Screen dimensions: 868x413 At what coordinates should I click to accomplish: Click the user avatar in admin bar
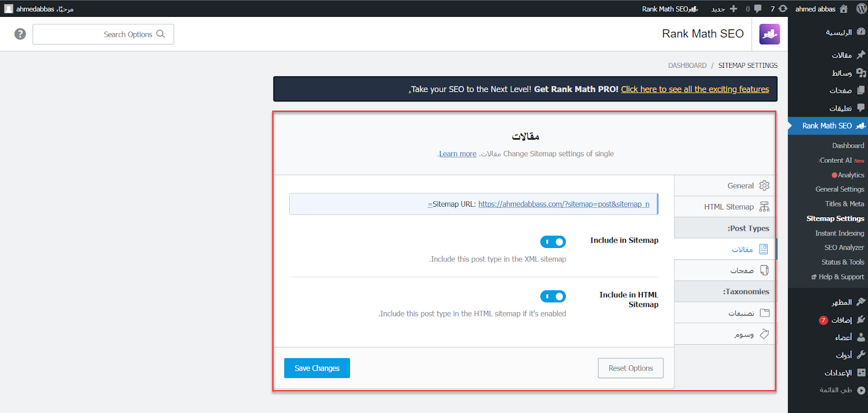[x=9, y=9]
